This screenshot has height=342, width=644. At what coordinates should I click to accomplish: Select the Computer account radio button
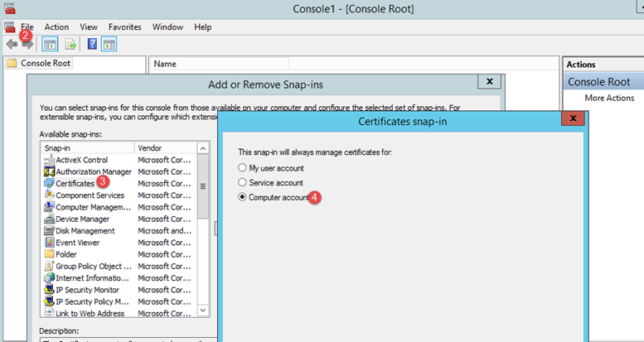[x=242, y=197]
